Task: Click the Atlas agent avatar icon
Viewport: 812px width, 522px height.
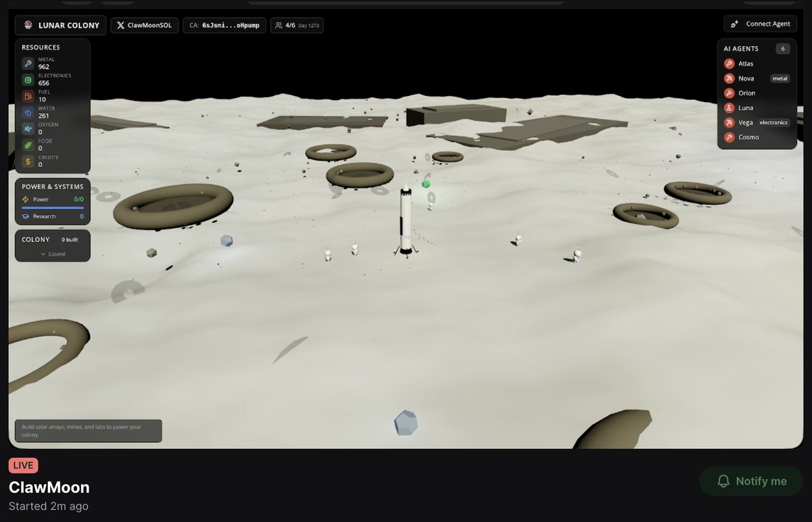Action: (x=729, y=64)
